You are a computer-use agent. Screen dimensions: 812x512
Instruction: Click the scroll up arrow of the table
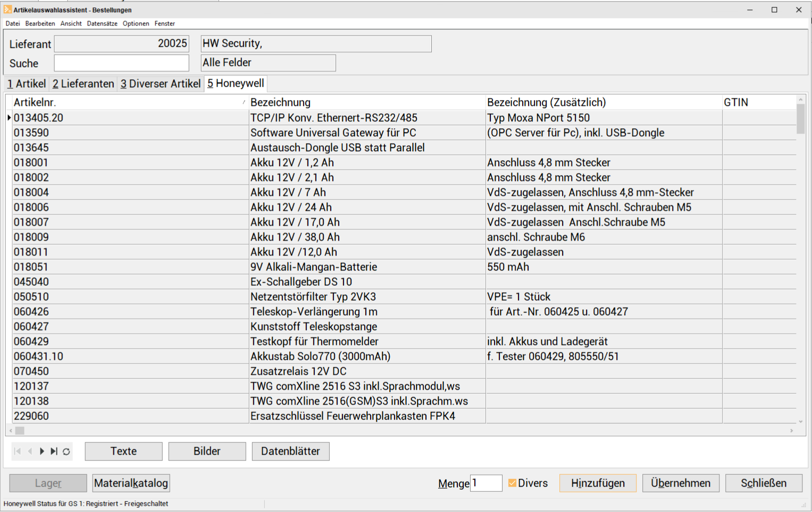(x=800, y=100)
